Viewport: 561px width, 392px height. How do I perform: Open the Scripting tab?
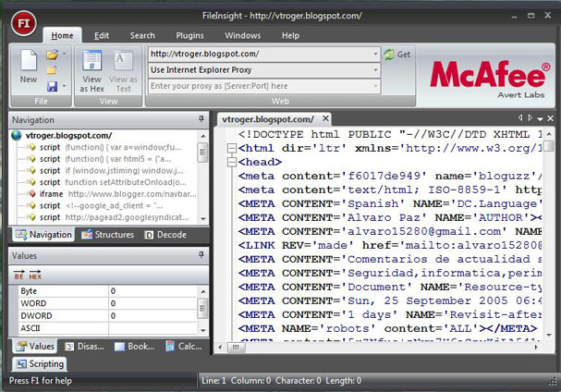coord(40,364)
